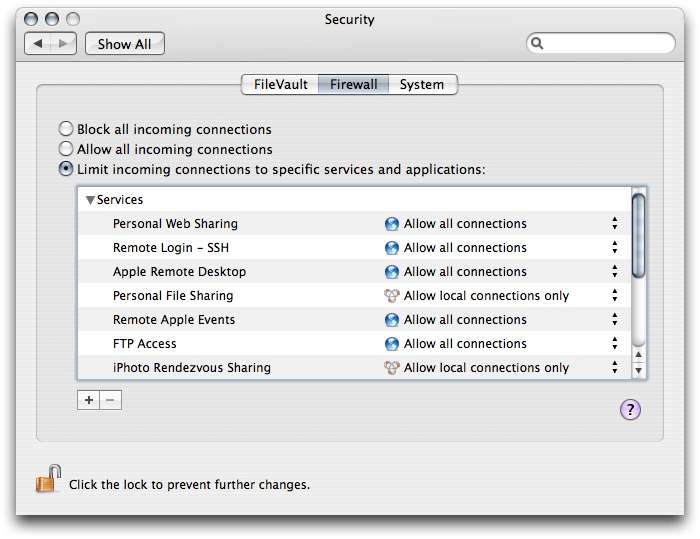Select Allow all incoming connections

coord(66,149)
